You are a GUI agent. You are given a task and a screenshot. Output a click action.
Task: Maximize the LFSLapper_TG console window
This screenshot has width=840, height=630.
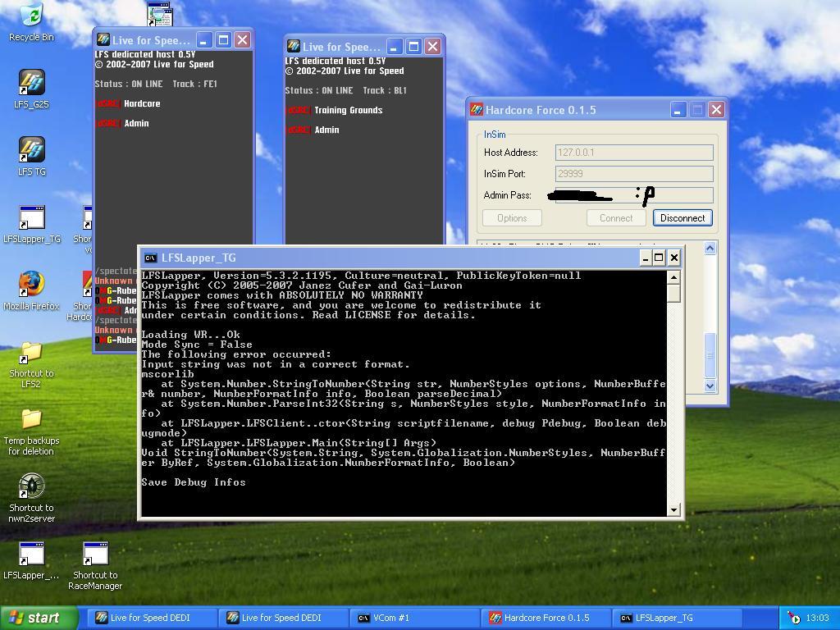point(659,258)
